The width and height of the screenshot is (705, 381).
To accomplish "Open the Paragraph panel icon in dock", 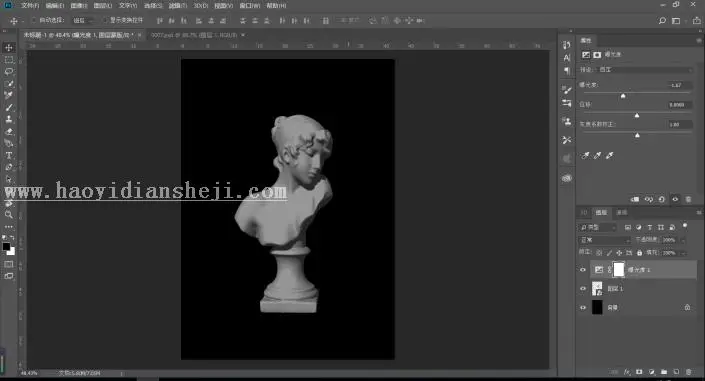I will pos(567,71).
